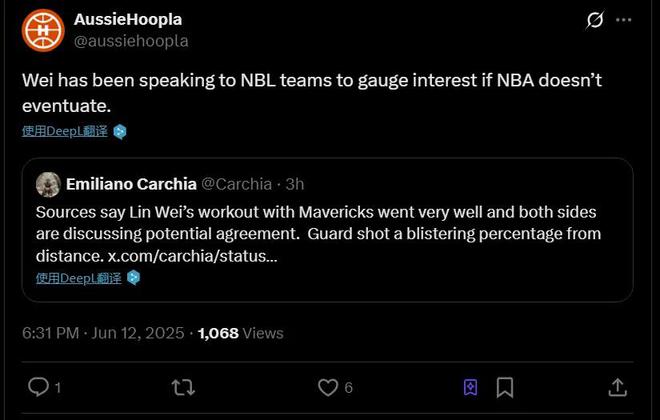Open the AussieHoopla basketball profile avatar

click(43, 30)
